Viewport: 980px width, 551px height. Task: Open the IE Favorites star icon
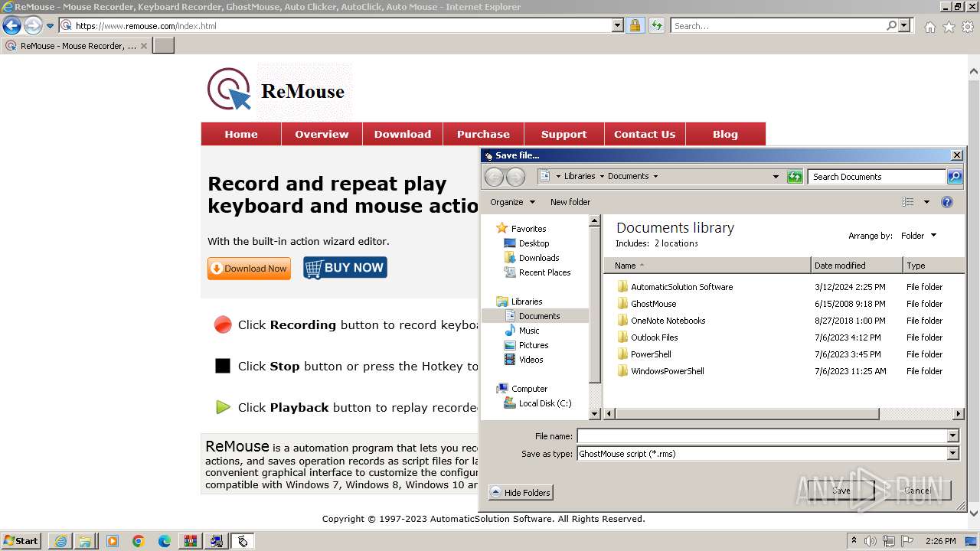point(949,27)
